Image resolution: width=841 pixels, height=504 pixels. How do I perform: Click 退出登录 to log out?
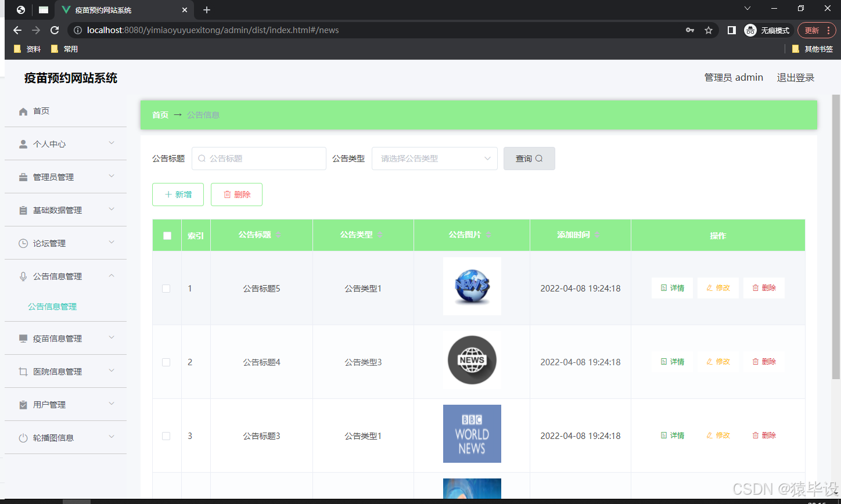coord(796,78)
